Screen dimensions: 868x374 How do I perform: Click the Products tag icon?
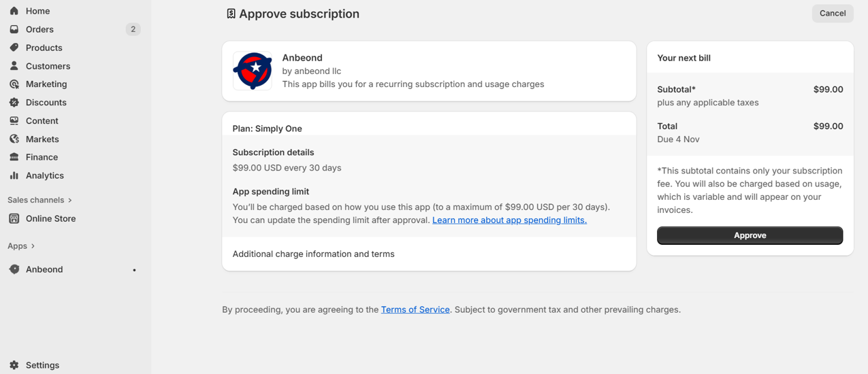14,48
